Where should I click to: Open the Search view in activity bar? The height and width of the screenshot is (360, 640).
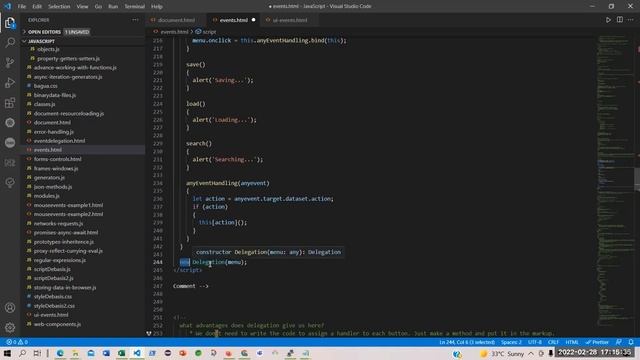coord(10,42)
